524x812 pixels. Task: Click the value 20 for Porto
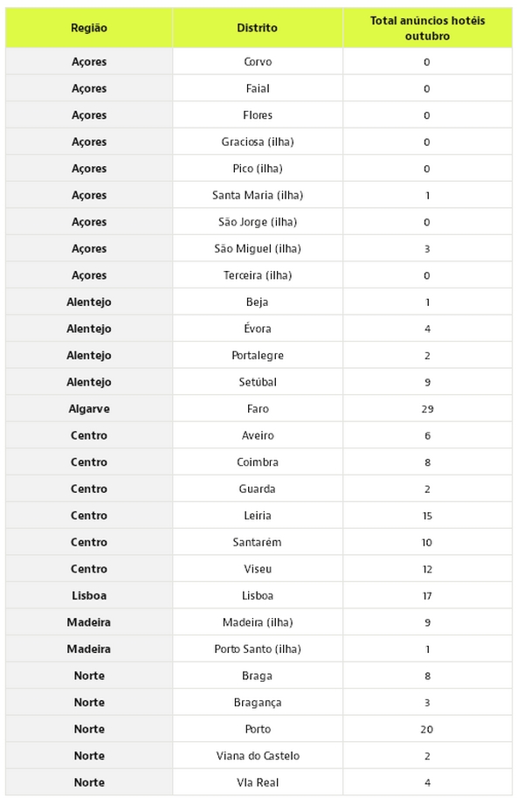[x=427, y=729]
